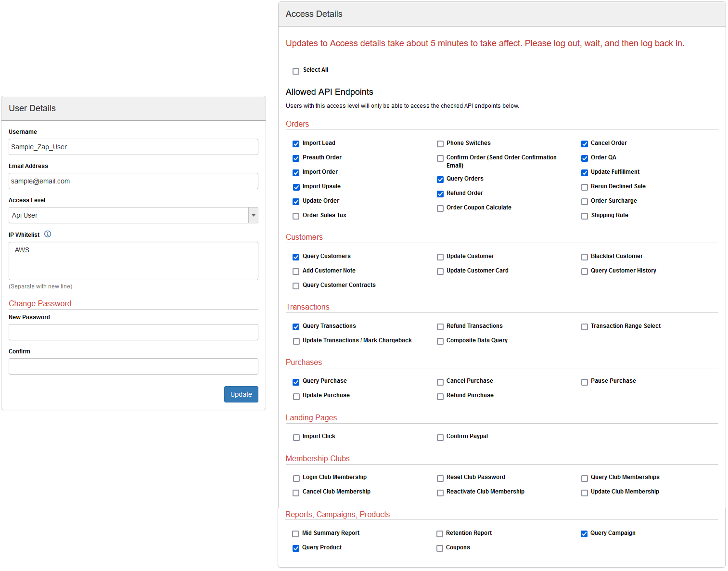
Task: Click the IP Whitelist info icon
Action: 48,234
